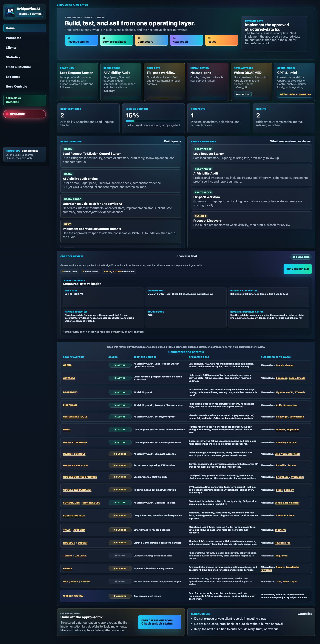The image size is (320, 644).
Task: Open the QuickBooks Payments alternative link
Action: coord(292,567)
